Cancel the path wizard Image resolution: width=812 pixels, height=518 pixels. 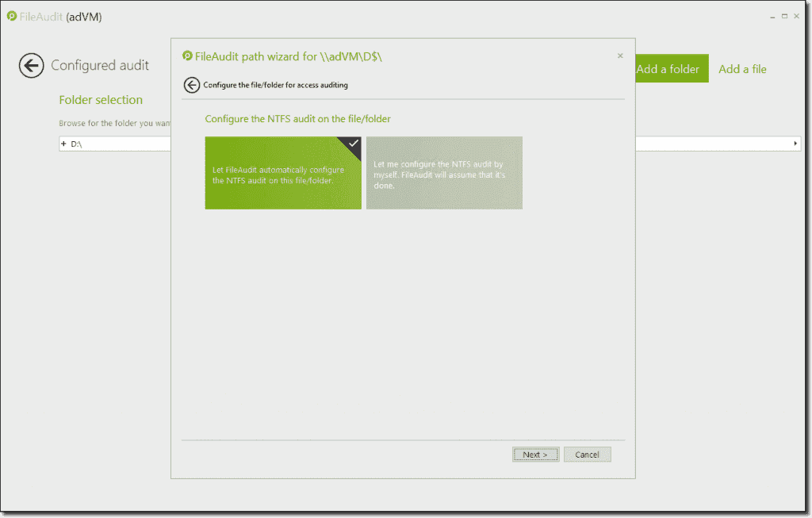(x=588, y=455)
